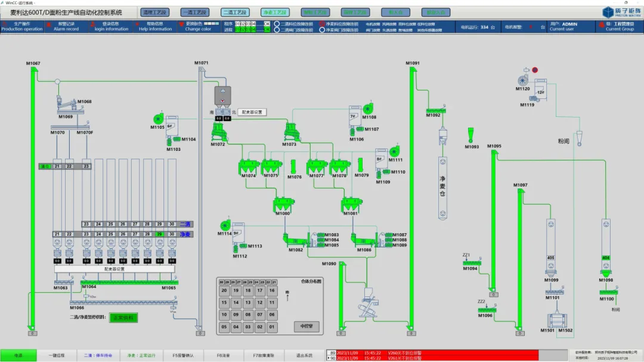Select the M1078 separator icon
The width and height of the screenshot is (644, 362).
click(x=340, y=166)
